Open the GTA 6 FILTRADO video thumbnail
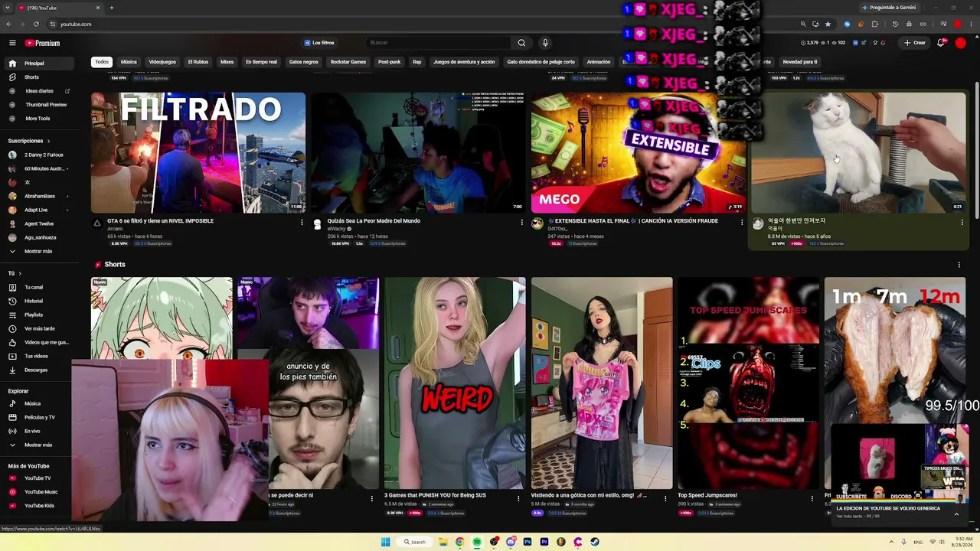980x551 pixels. (198, 153)
